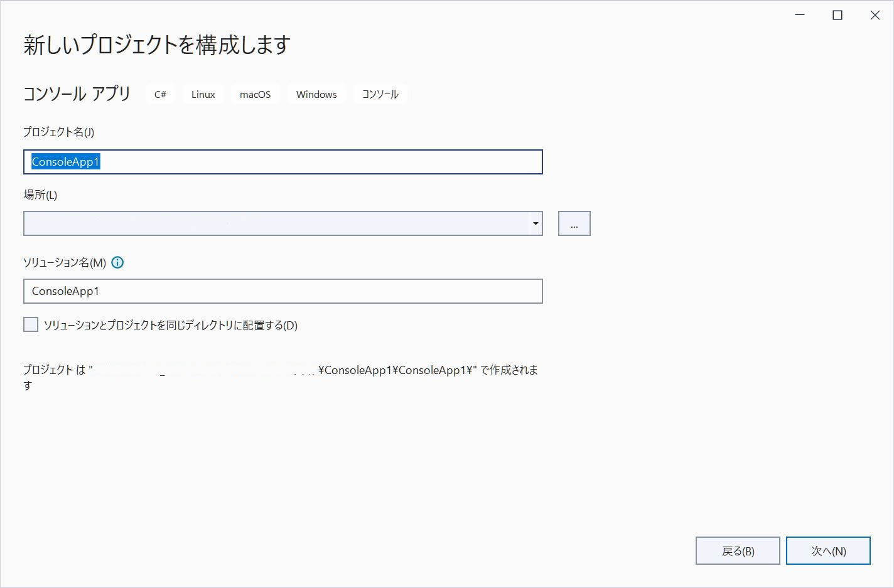Viewport: 894px width, 588px height.
Task: Select the C# language tag
Action: [x=159, y=94]
